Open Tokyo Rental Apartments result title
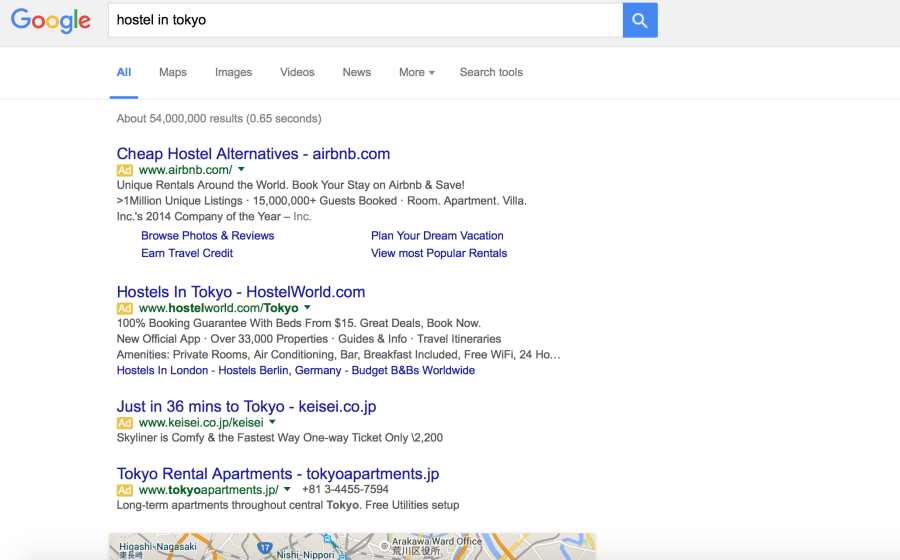Viewport: 900px width, 560px height. point(278,474)
